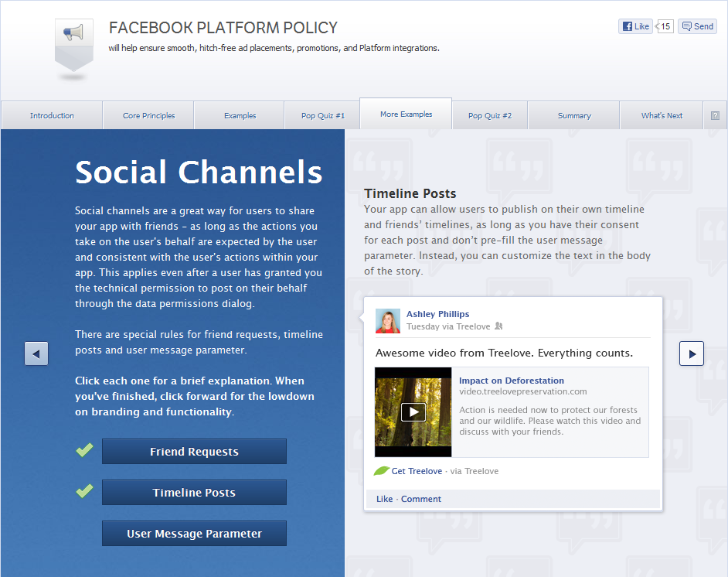
Task: Select the Examples tab
Action: [240, 115]
